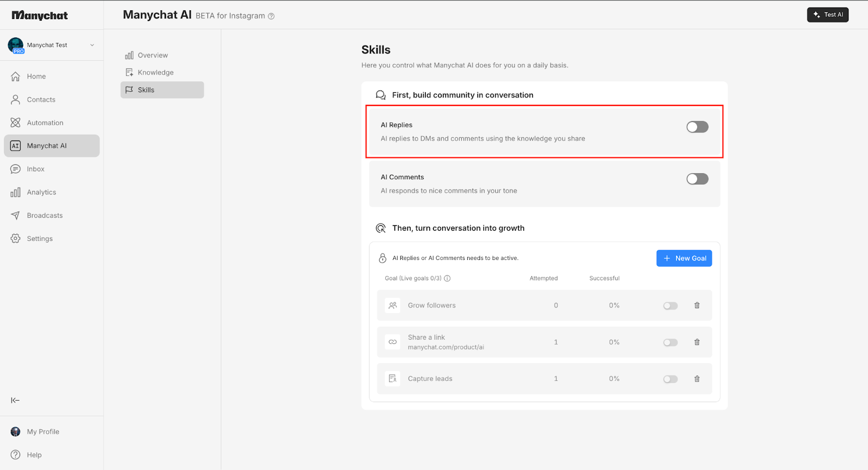Collapse the left sidebar
The image size is (868, 470).
point(15,401)
